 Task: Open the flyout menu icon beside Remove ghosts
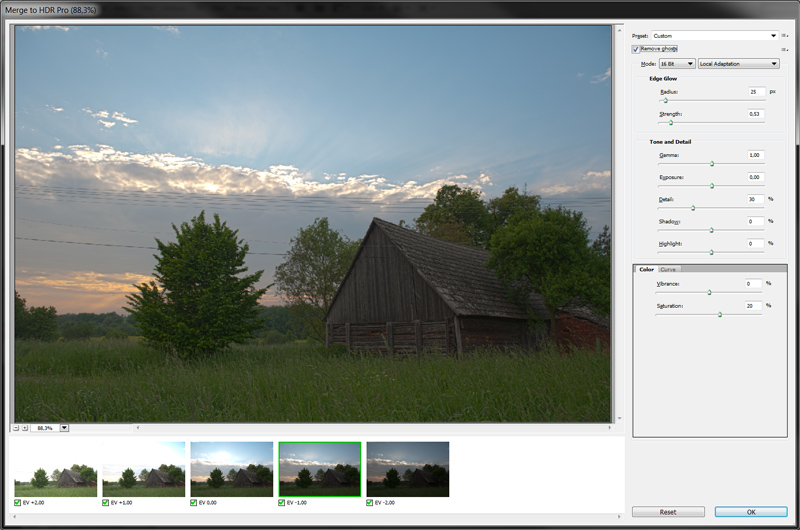[785, 48]
